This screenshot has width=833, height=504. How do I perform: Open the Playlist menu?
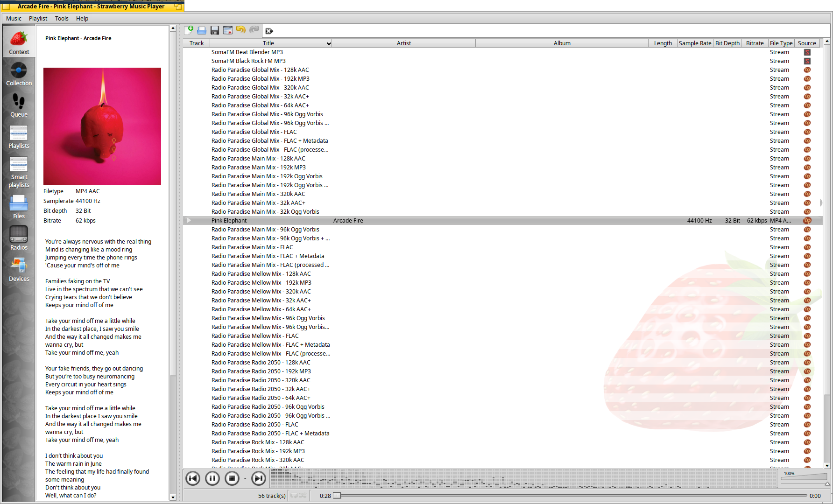[38, 19]
